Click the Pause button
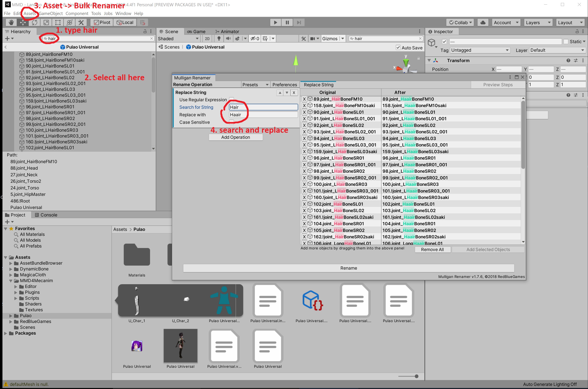Screen dimensions: 588x389 click(x=287, y=23)
